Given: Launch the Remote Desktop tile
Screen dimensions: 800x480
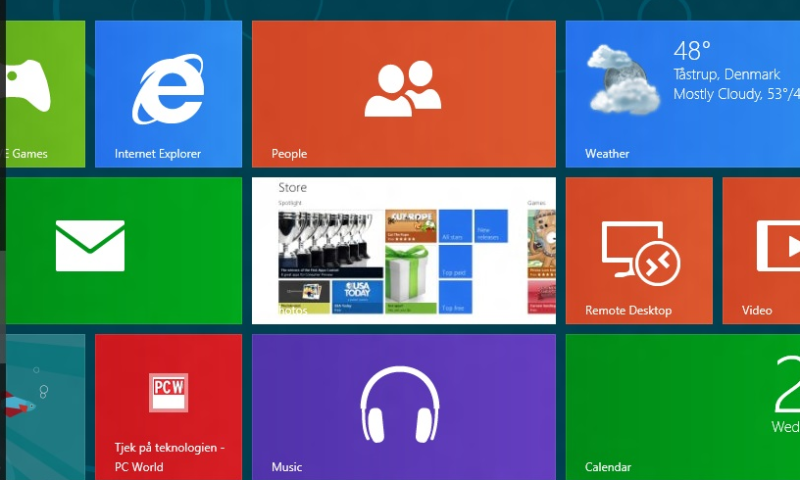Looking at the screenshot, I should (639, 250).
